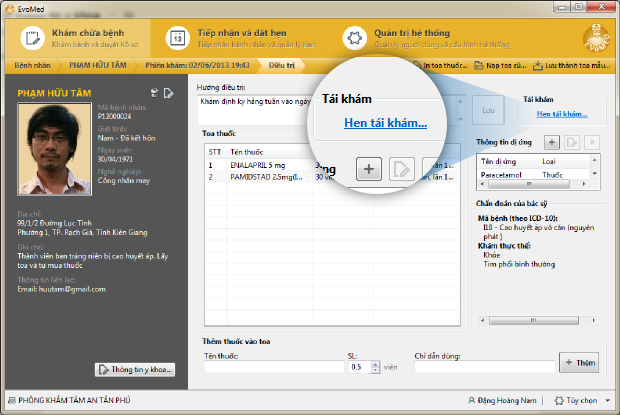Select the Paracetamol allergy row
This screenshot has height=415, width=620.
[x=534, y=175]
